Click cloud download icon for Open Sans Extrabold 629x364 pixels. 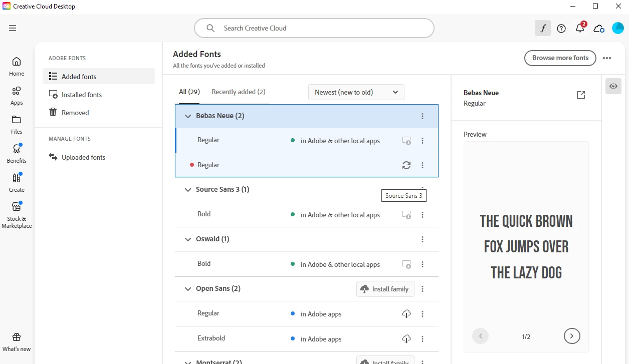[406, 339]
